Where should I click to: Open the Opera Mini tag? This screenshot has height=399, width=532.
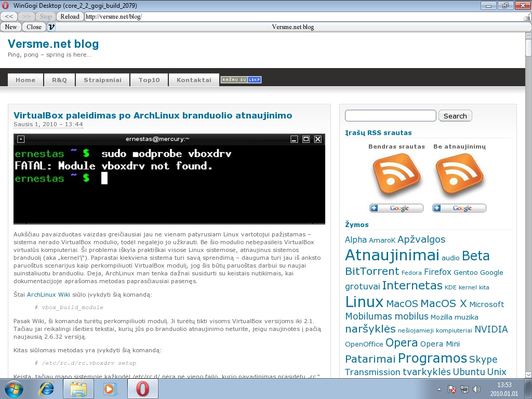point(440,344)
